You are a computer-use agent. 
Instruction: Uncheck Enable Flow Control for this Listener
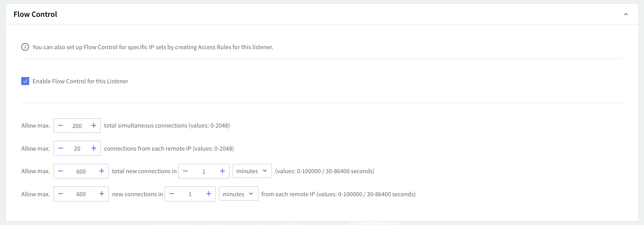(x=25, y=81)
